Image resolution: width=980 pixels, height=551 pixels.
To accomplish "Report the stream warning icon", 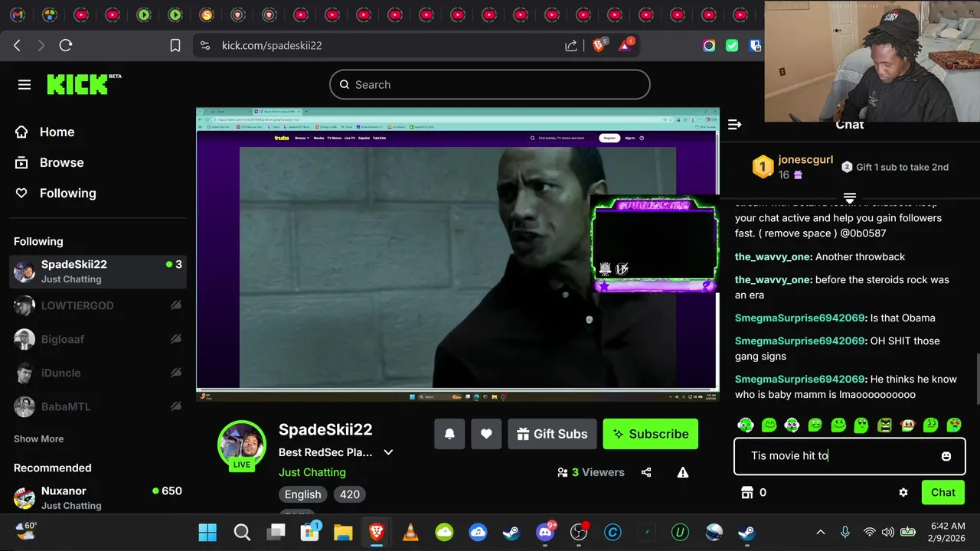I will pyautogui.click(x=683, y=472).
